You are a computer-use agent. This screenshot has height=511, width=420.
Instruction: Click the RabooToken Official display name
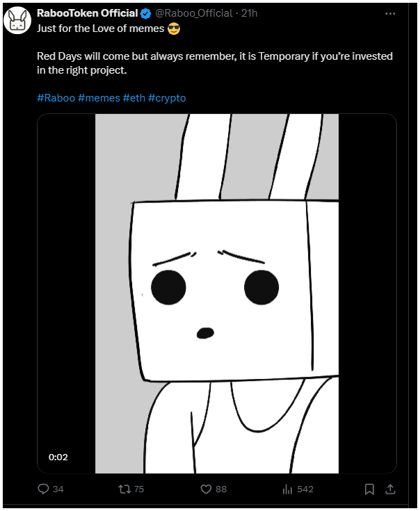point(88,13)
